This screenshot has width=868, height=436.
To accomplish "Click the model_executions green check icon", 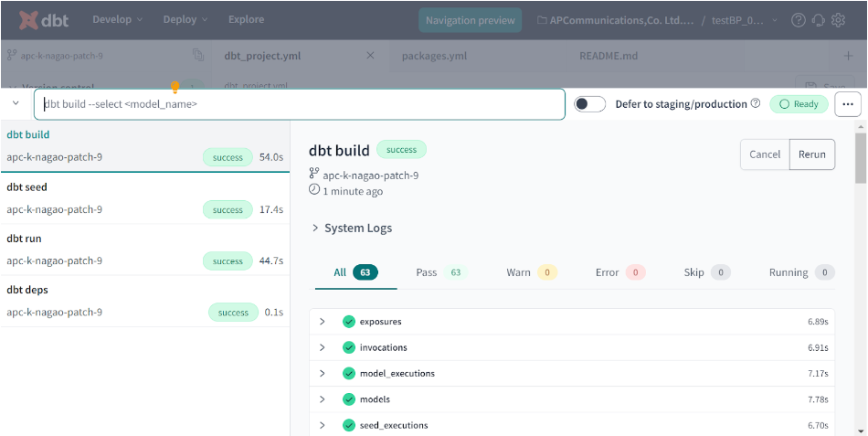I will 349,374.
